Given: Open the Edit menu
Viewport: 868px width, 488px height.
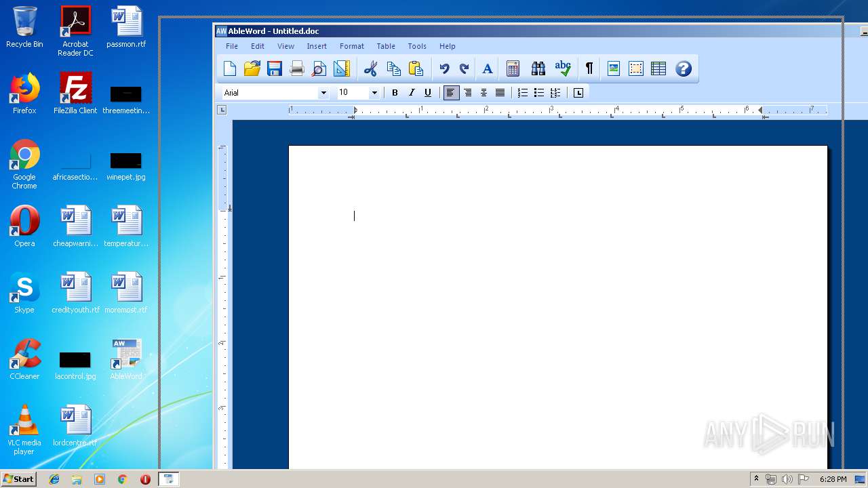Looking at the screenshot, I should (258, 46).
